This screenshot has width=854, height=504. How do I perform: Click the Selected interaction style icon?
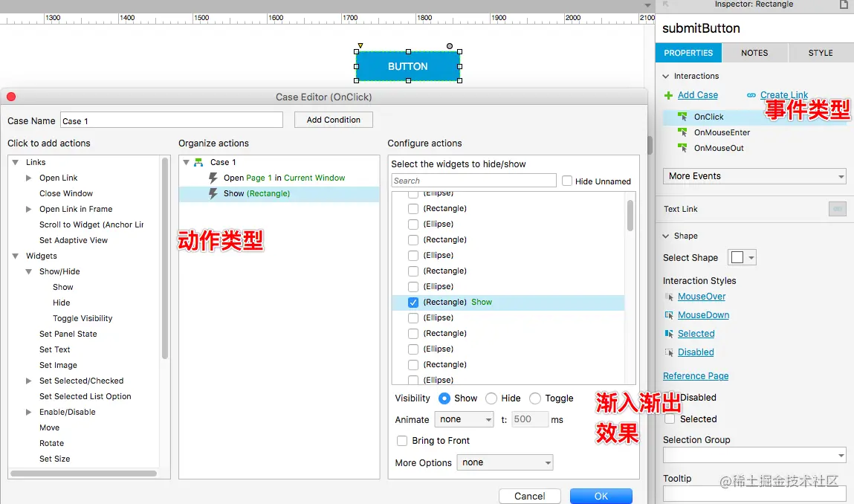[x=670, y=334]
